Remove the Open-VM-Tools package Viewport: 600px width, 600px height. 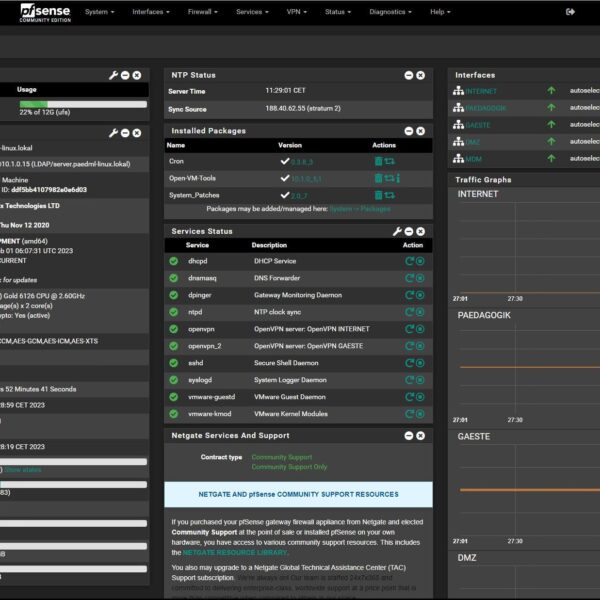(x=378, y=178)
